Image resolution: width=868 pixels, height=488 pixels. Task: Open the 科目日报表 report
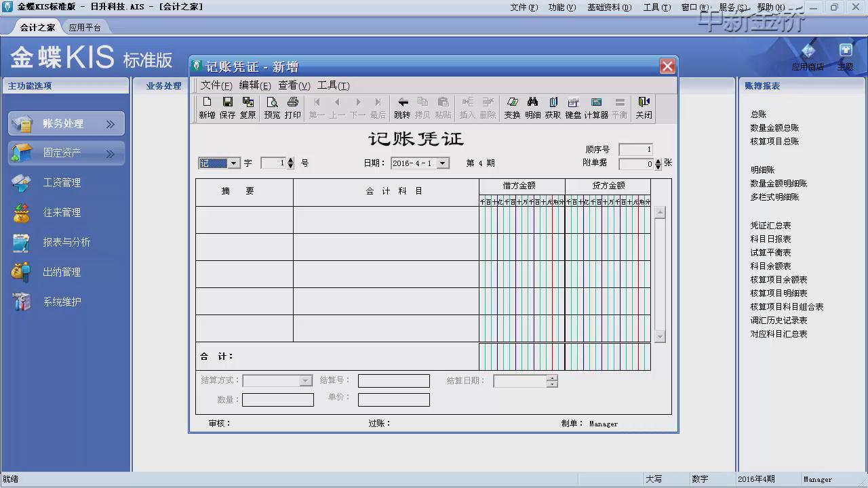point(770,239)
